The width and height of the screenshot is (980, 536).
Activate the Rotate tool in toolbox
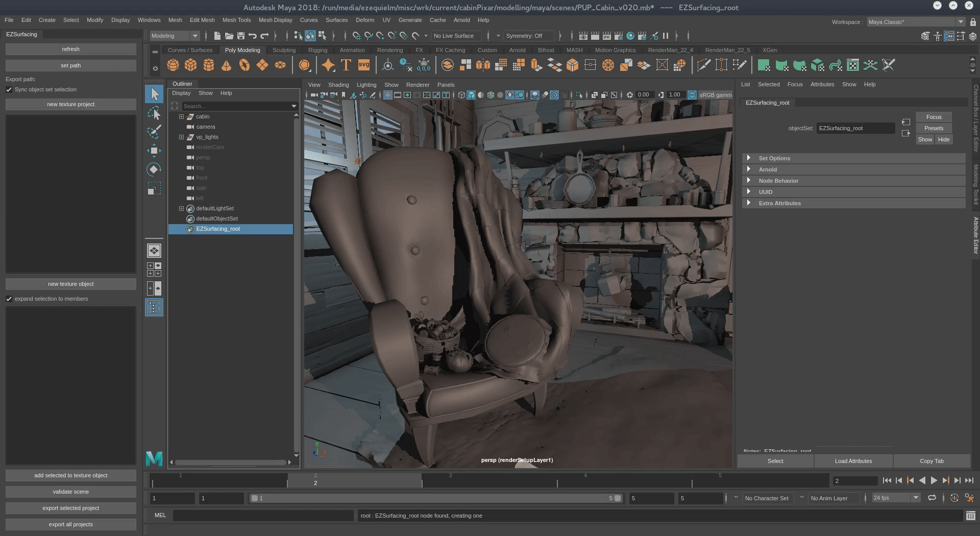coord(154,169)
